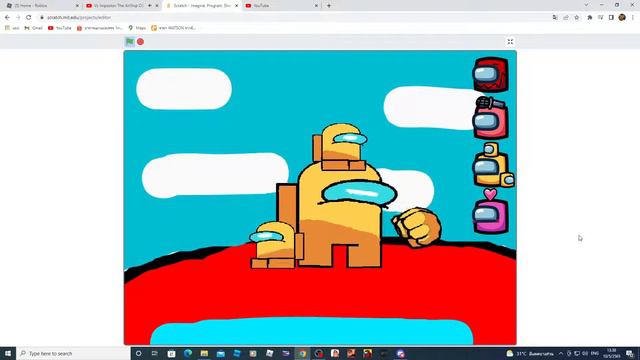Toggle the browser side panel
This screenshot has width=640, height=360.
click(x=611, y=18)
